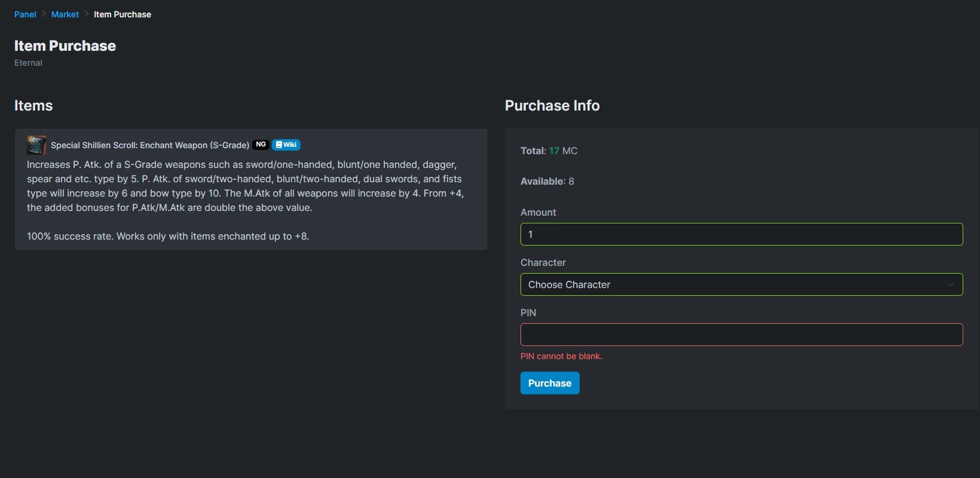Viewport: 980px width, 478px height.
Task: Click the PIN cannot be blank error
Action: 561,356
